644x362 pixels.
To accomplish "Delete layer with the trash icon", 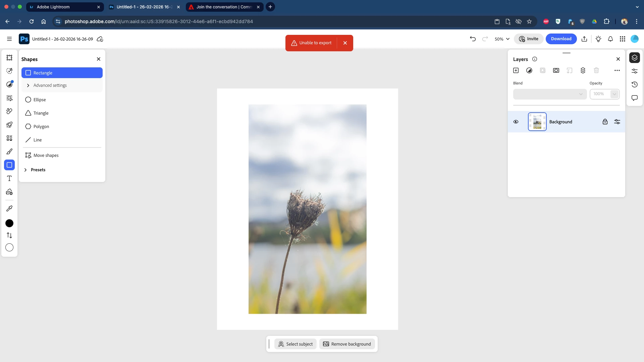I will click(596, 70).
